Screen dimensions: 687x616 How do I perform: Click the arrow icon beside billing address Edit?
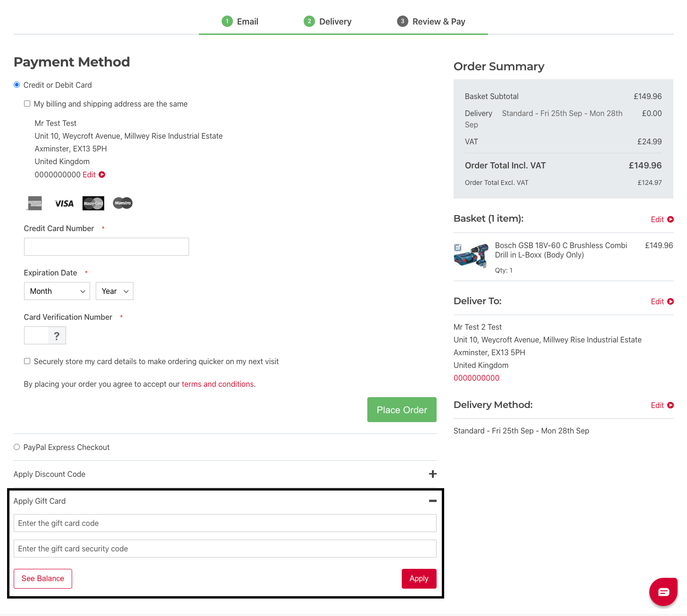(x=102, y=175)
